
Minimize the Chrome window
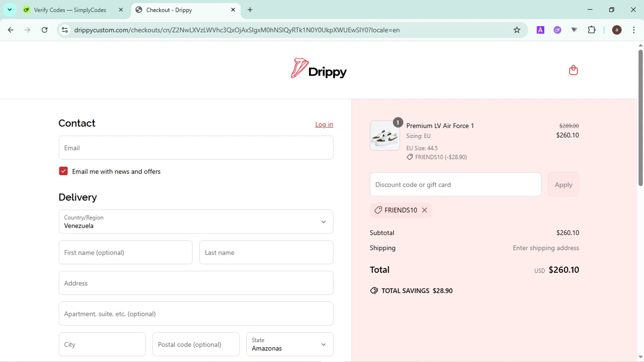click(x=590, y=9)
